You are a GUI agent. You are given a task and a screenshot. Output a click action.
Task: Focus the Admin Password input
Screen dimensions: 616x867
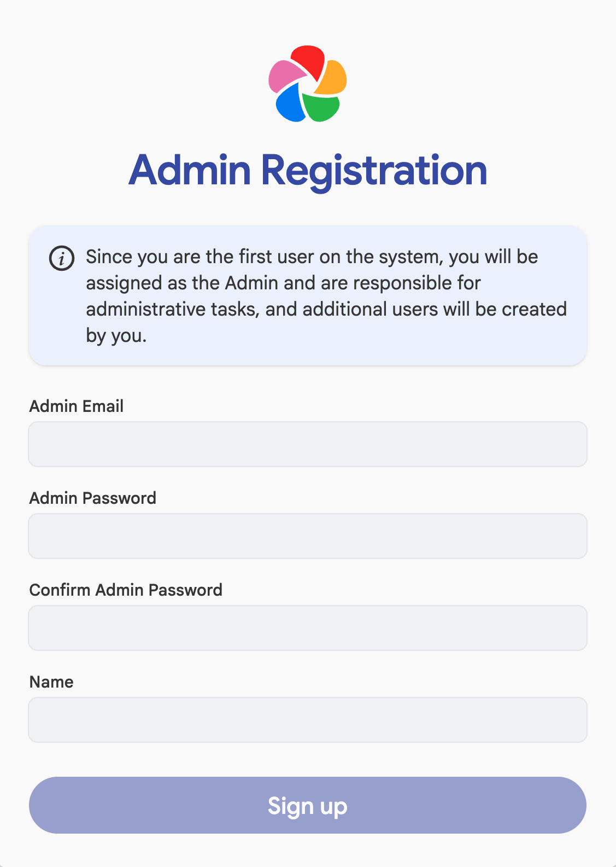(x=308, y=536)
